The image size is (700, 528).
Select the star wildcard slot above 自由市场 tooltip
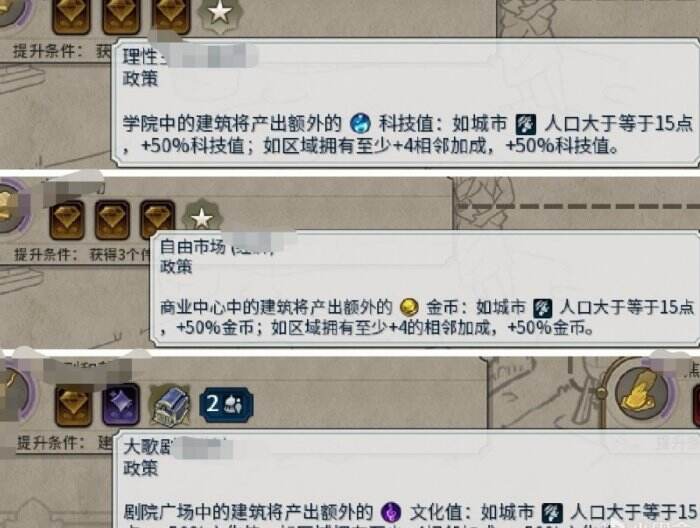202,218
